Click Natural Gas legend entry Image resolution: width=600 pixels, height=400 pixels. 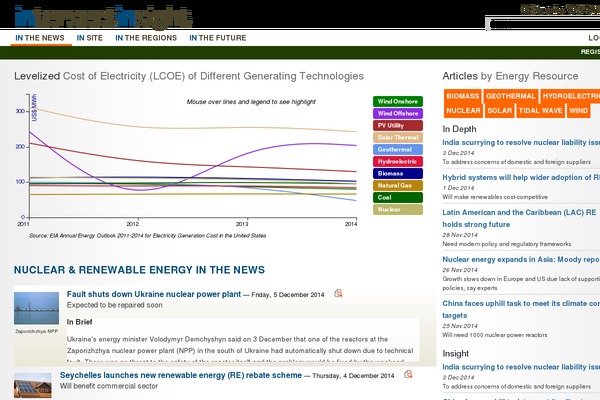click(398, 185)
